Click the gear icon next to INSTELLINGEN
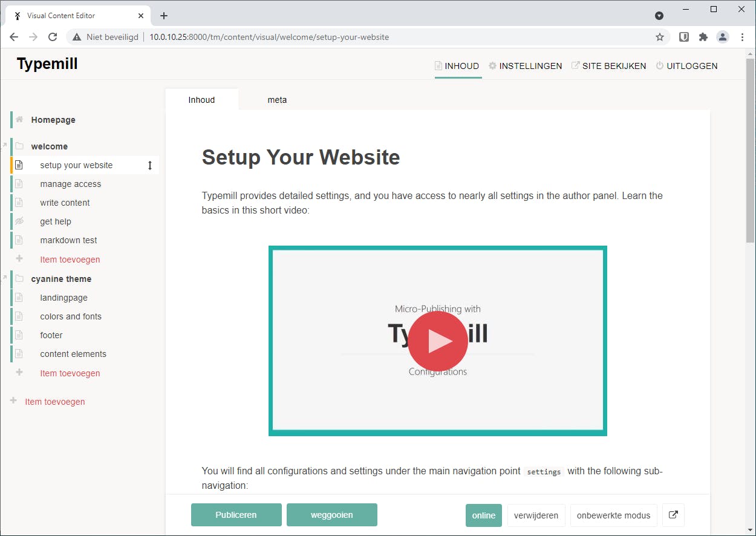Viewport: 756px width, 536px height. (x=493, y=65)
